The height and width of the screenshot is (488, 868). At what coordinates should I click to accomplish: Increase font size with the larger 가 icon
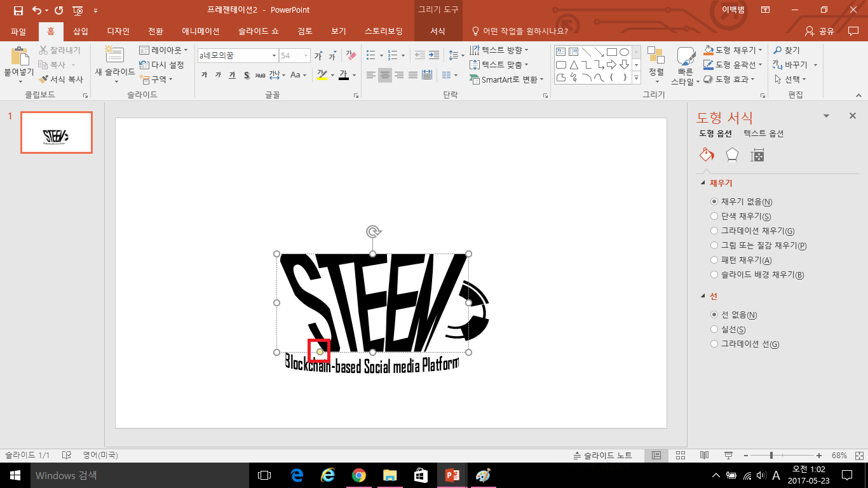318,56
